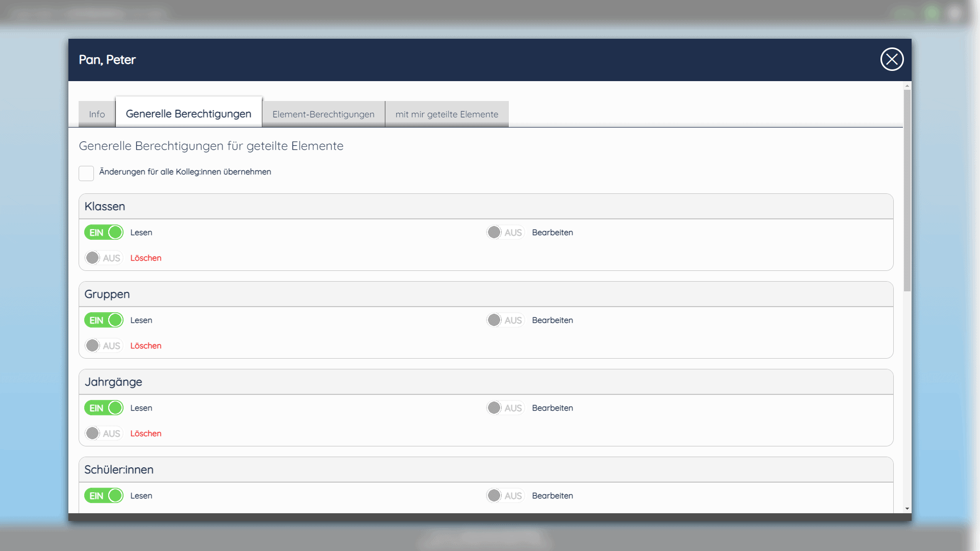980x551 pixels.
Task: Enable Löschen switch under Gruppen
Action: coord(104,345)
